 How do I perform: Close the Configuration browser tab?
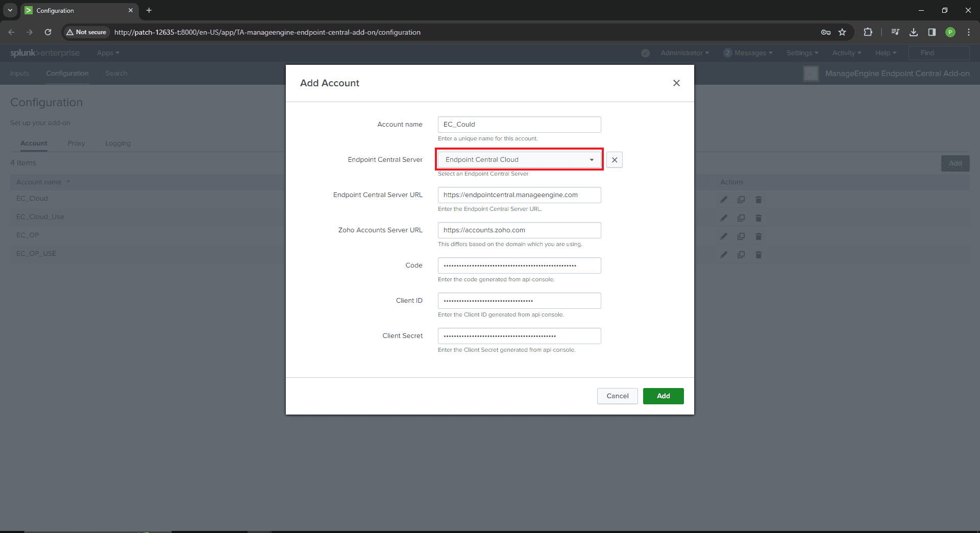(131, 10)
